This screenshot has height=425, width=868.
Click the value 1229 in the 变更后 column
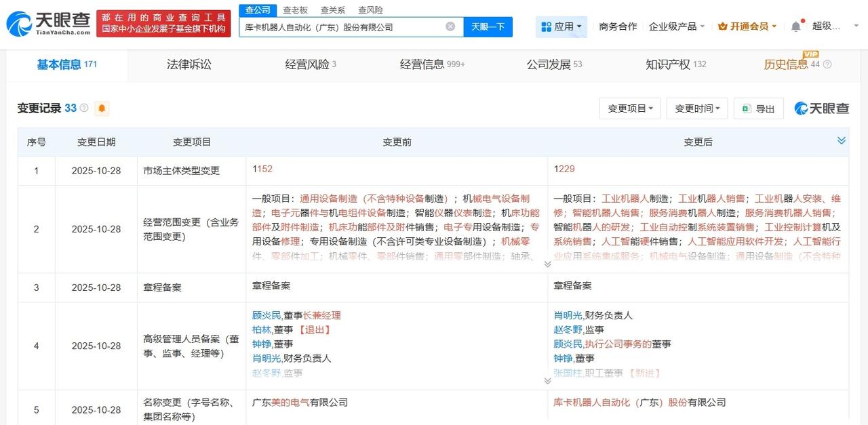click(x=564, y=169)
